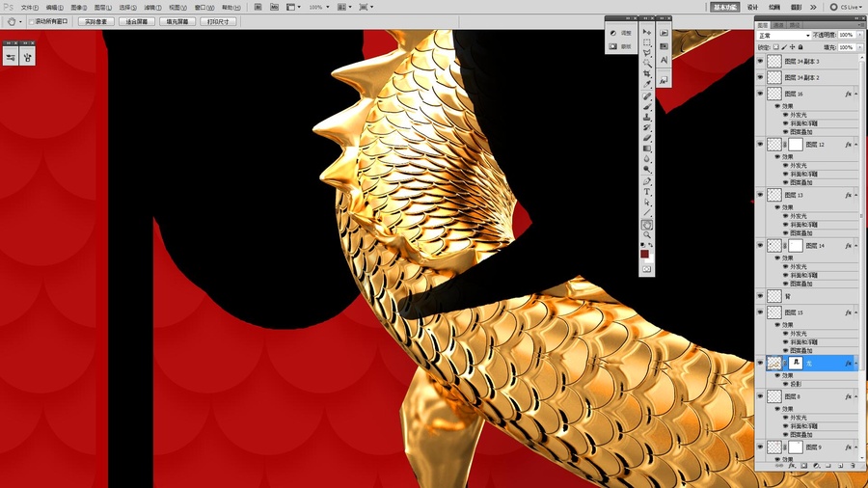
Task: Open the Adjustments (调整) panel
Action: (x=620, y=33)
